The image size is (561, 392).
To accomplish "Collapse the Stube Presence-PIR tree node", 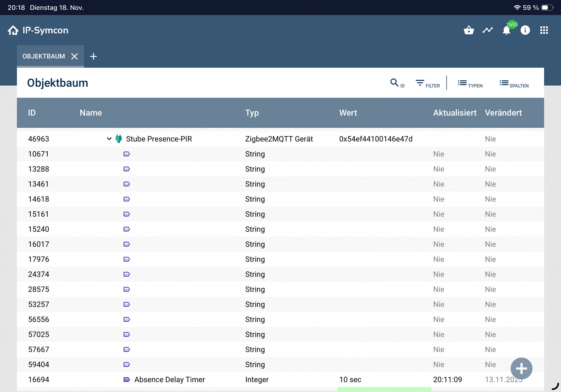I will (109, 139).
